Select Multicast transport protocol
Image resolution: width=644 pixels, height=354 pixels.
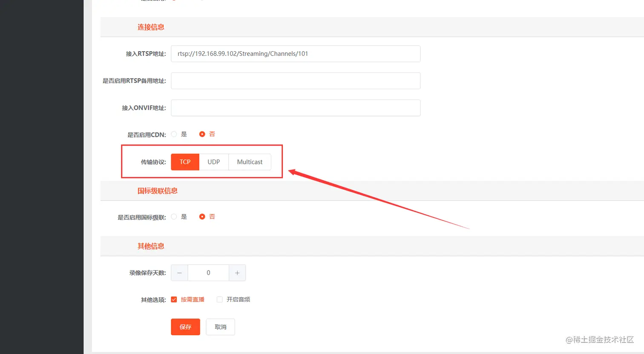[x=250, y=162]
